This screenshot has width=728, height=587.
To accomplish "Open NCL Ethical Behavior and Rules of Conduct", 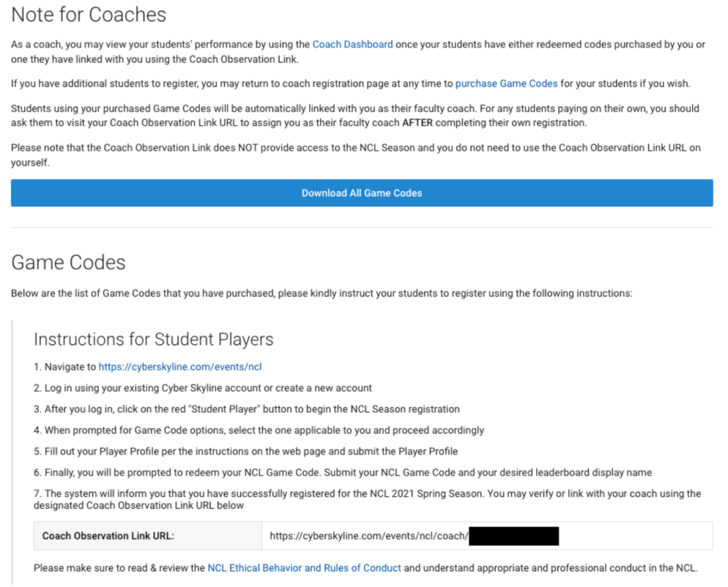I will [x=304, y=568].
